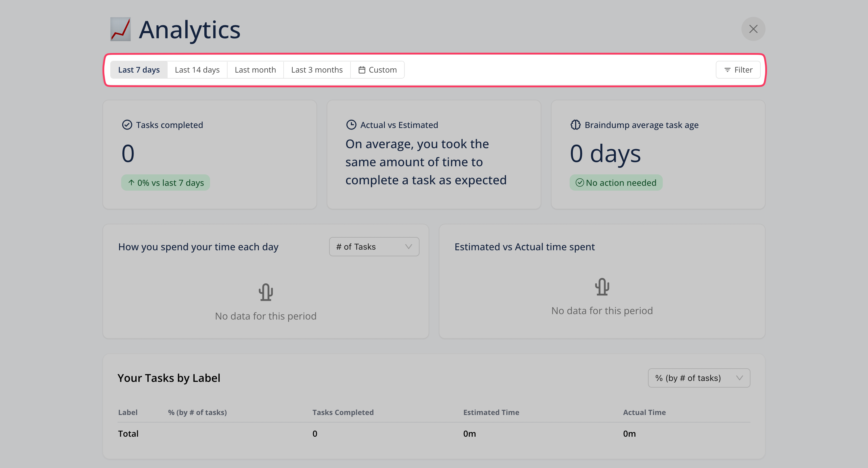Click the cactus icon in Estimated vs Actual

point(602,286)
